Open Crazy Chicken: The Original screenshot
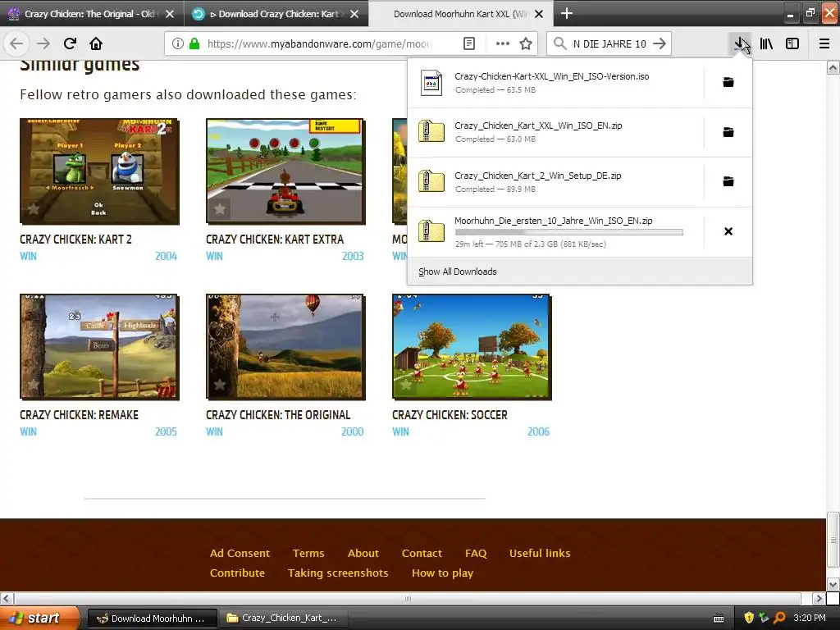840x630 pixels. pos(285,347)
